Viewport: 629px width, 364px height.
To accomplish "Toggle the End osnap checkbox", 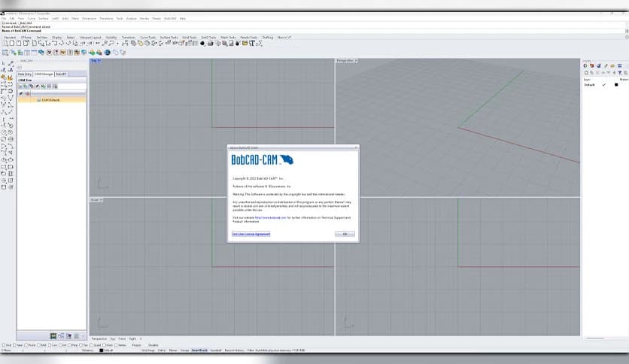I will [4, 345].
